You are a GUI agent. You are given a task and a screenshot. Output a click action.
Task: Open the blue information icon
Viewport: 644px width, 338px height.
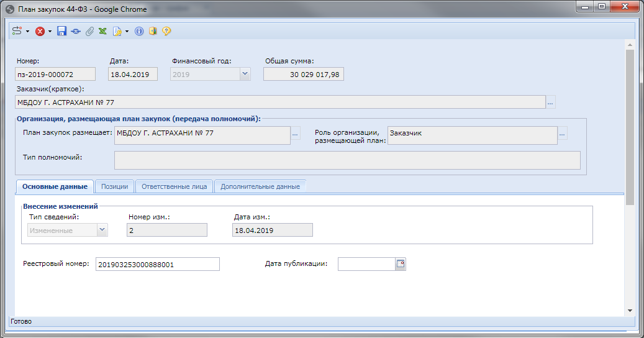click(139, 31)
